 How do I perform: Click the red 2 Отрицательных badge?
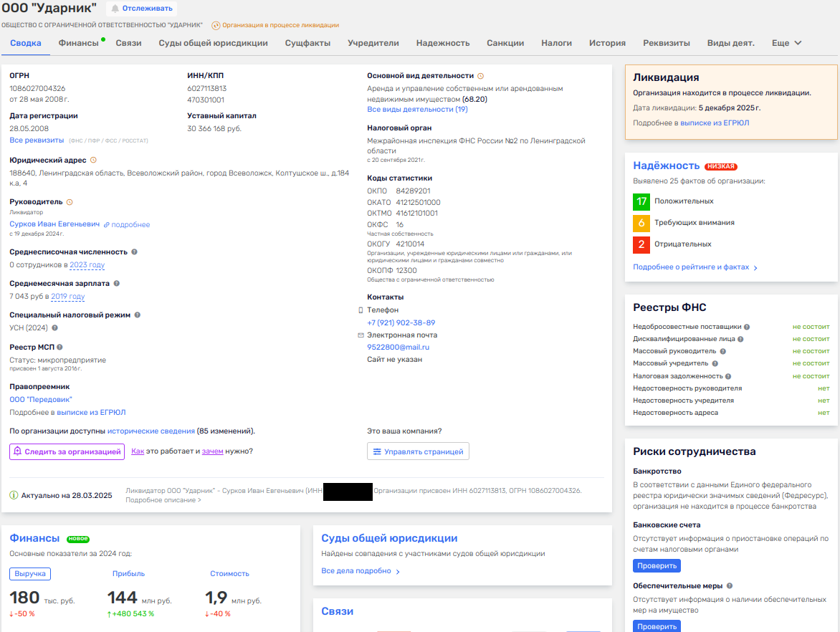[641, 244]
